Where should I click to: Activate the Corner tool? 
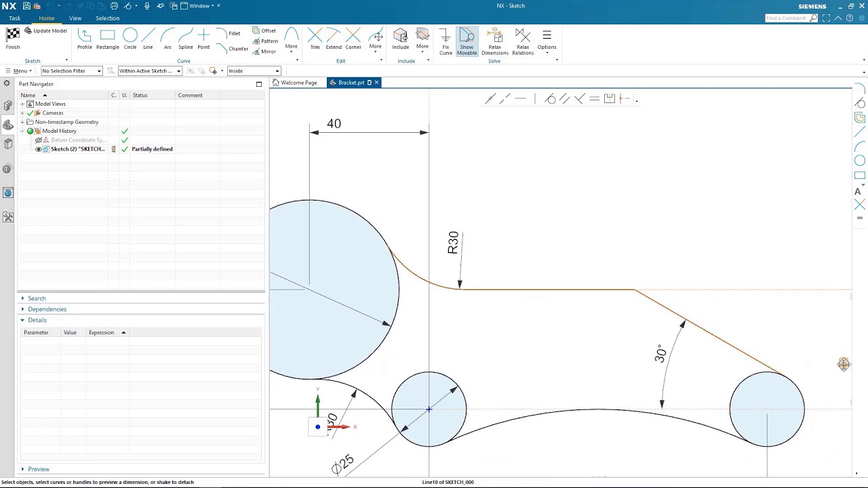click(353, 39)
